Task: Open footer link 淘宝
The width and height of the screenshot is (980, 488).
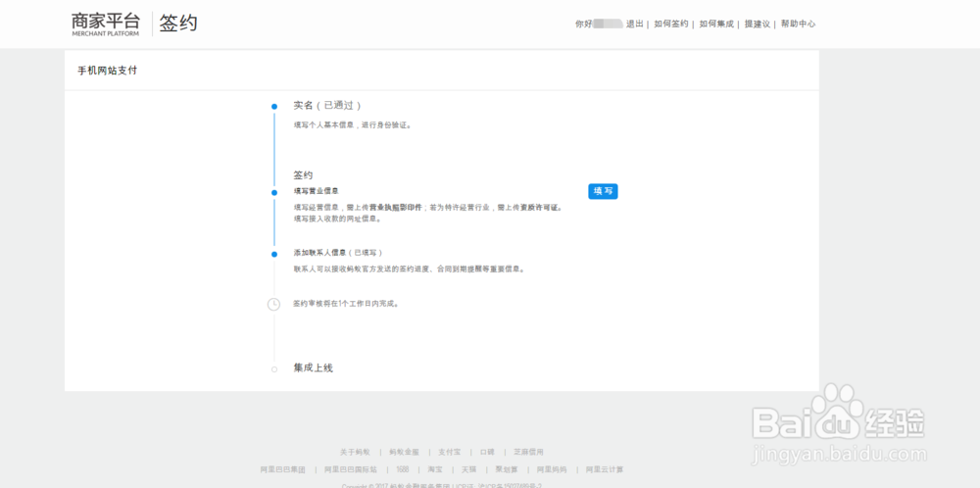Action: pyautogui.click(x=435, y=469)
